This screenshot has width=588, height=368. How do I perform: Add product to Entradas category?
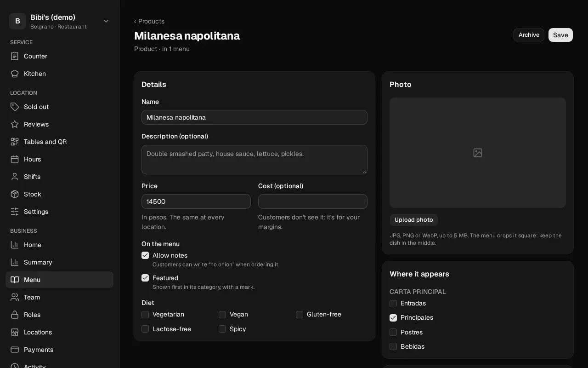point(393,304)
